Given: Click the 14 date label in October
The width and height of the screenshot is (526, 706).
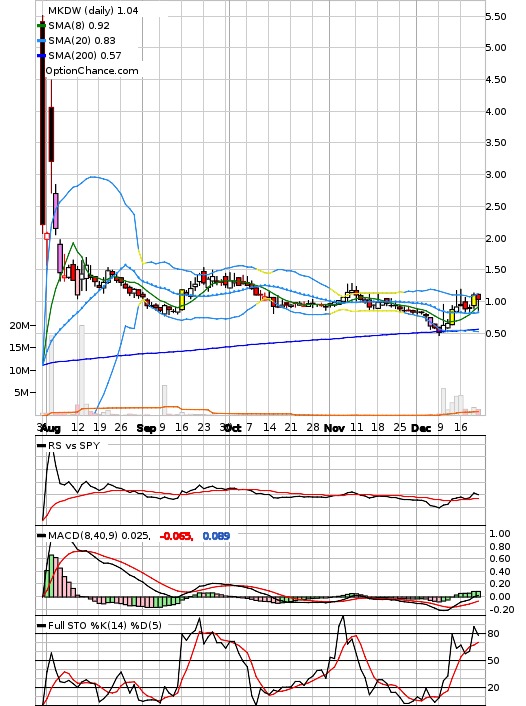Looking at the screenshot, I should tap(269, 427).
